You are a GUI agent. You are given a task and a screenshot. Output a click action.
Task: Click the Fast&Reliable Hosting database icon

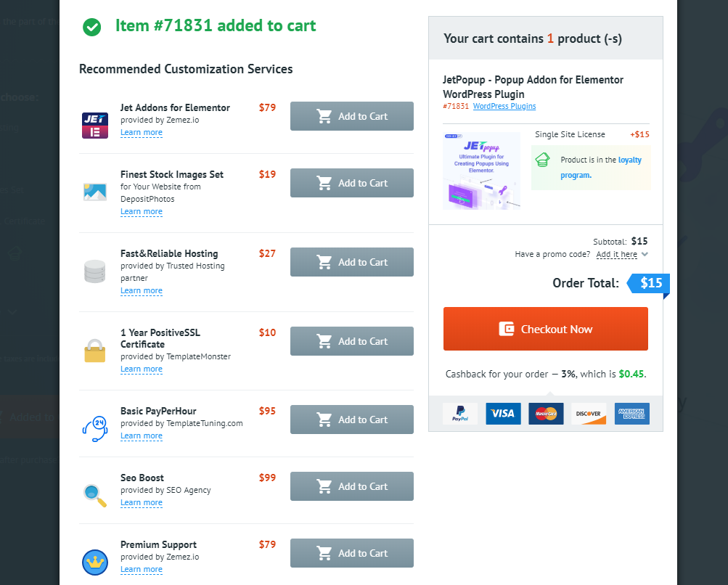click(x=95, y=271)
